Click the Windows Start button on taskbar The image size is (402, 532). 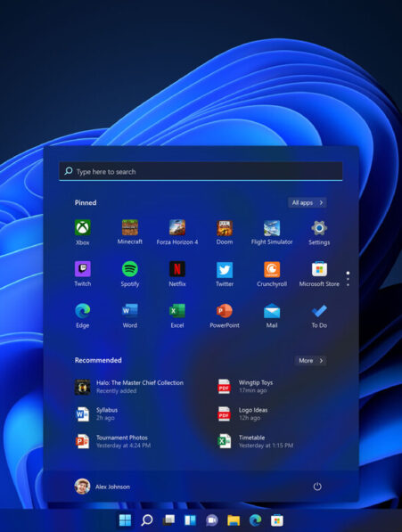click(125, 520)
